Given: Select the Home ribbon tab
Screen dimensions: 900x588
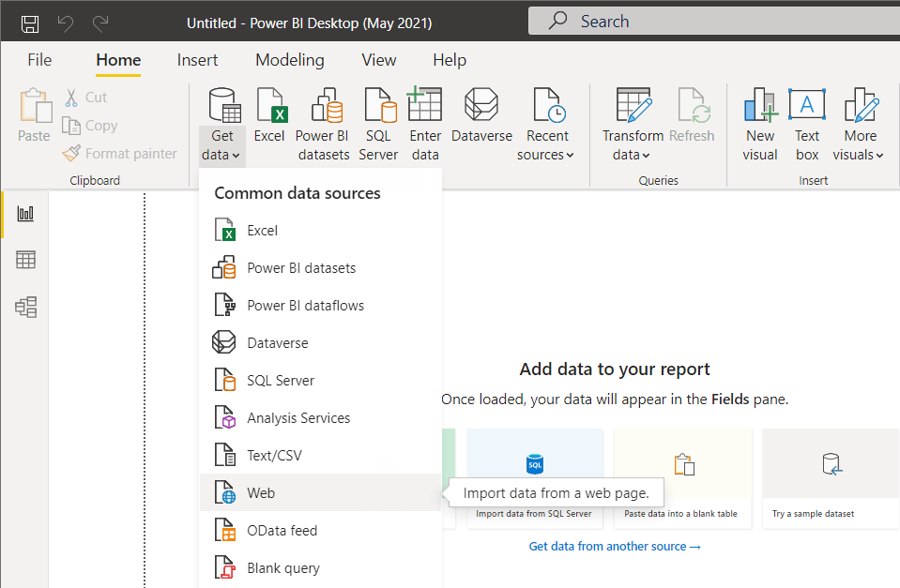Looking at the screenshot, I should (x=118, y=60).
